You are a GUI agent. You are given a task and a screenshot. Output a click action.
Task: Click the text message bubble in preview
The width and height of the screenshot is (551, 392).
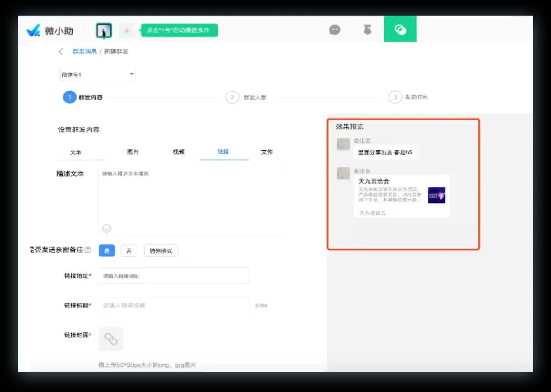tap(385, 152)
